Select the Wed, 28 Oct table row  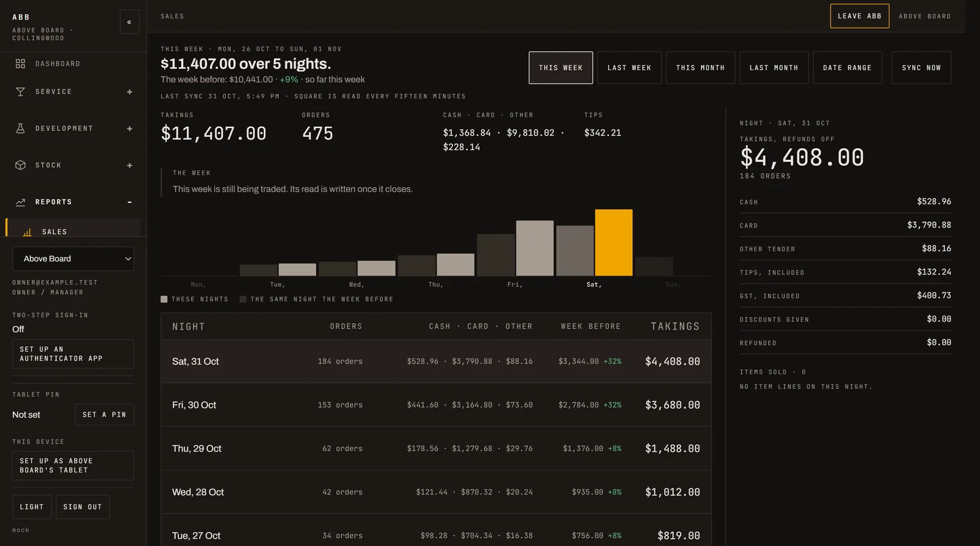[436, 492]
